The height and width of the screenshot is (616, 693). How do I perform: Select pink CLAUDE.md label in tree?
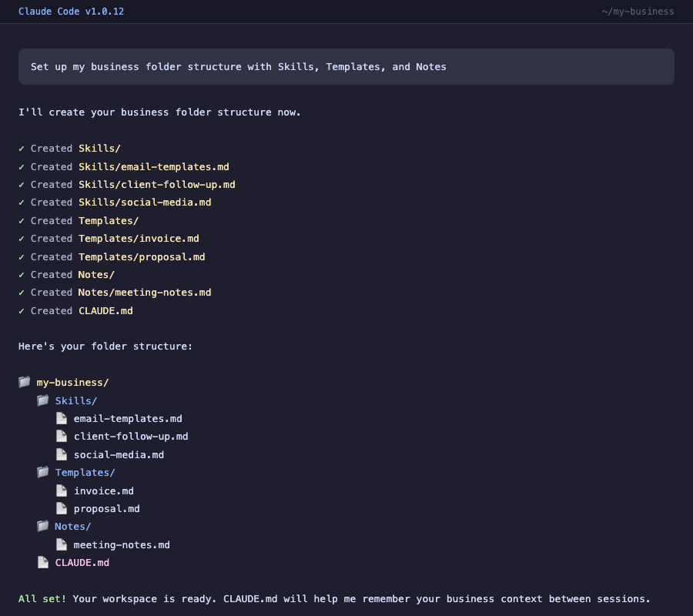[82, 563]
